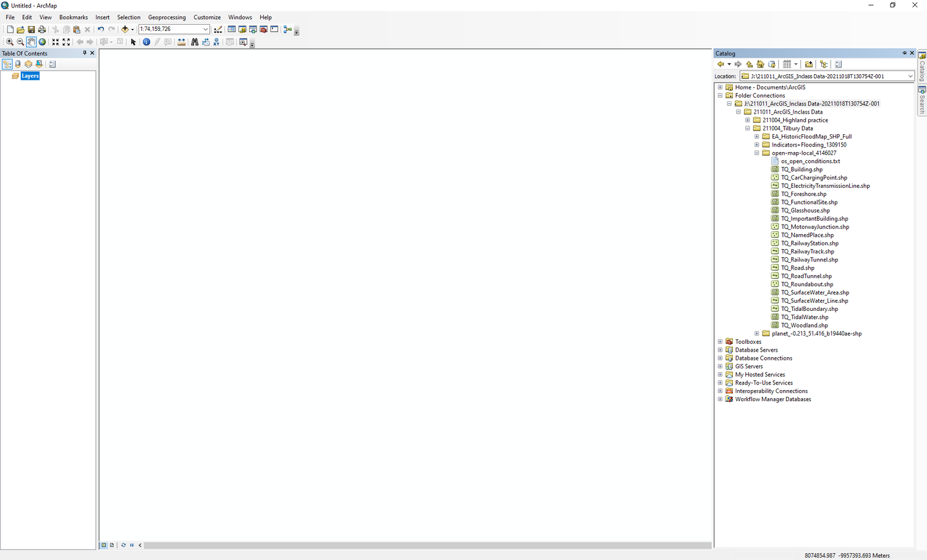Collapse the Folder Connections node

720,95
